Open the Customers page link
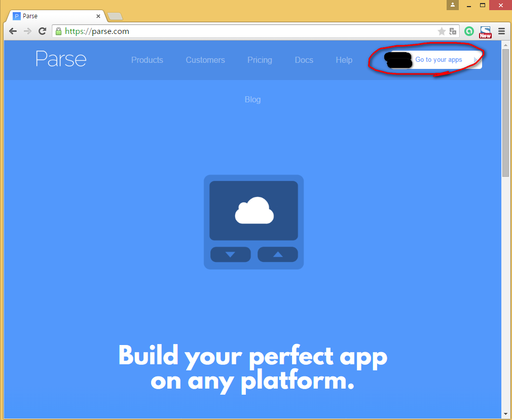This screenshot has height=420, width=512. (205, 60)
